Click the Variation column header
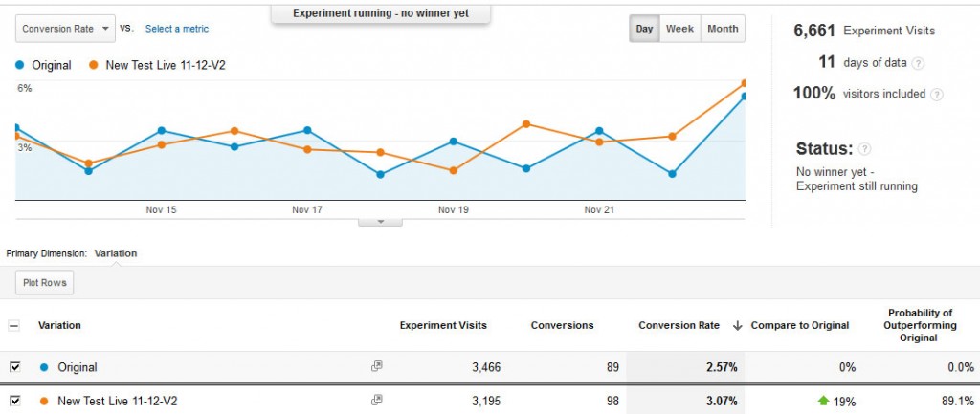The image size is (980, 414). point(59,325)
